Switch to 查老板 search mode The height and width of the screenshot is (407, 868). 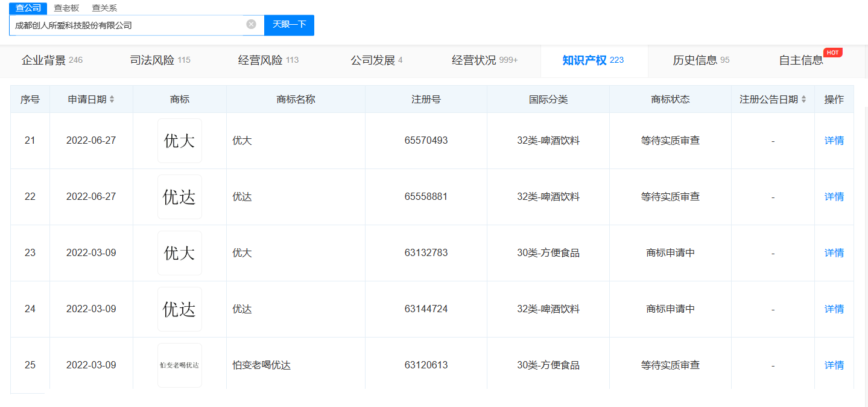coord(66,8)
